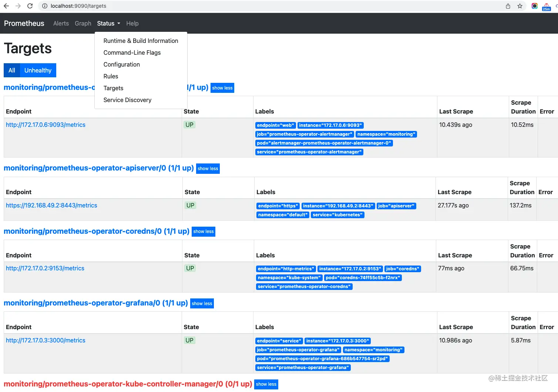Click label service="prometheus-operator-coredns"

tap(304, 287)
